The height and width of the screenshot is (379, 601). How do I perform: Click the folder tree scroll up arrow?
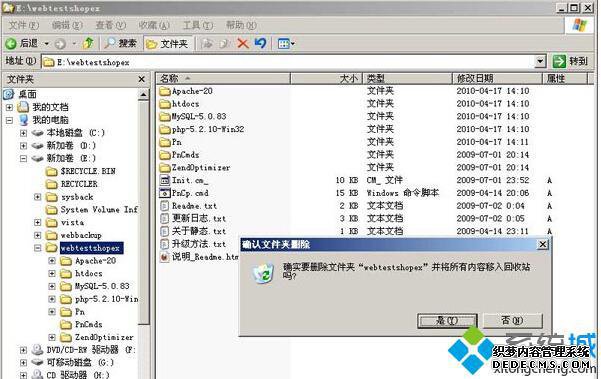tap(143, 95)
